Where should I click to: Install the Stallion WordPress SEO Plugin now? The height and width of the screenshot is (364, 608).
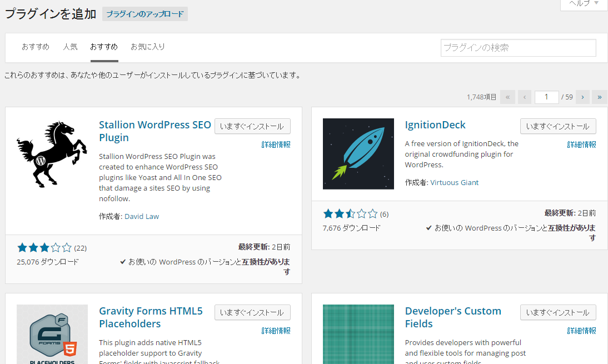[x=252, y=126]
